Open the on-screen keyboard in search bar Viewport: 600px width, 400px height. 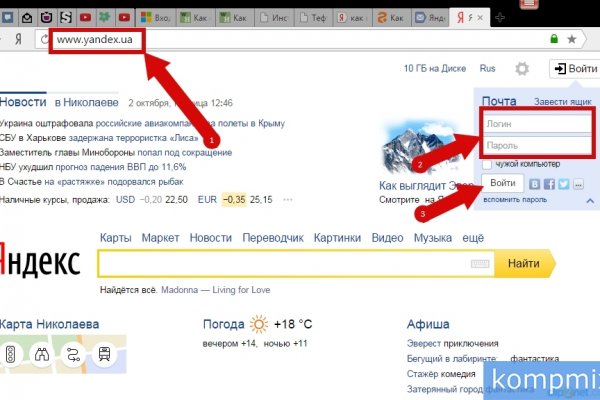point(478,264)
